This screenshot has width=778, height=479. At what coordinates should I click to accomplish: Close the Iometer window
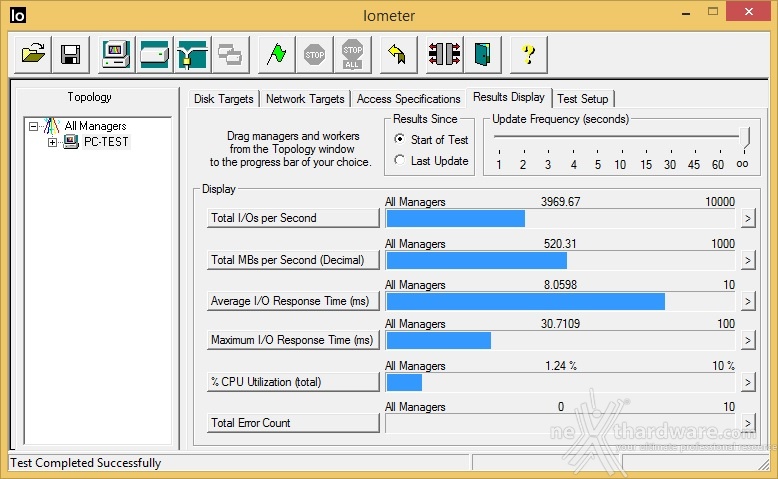(x=748, y=11)
